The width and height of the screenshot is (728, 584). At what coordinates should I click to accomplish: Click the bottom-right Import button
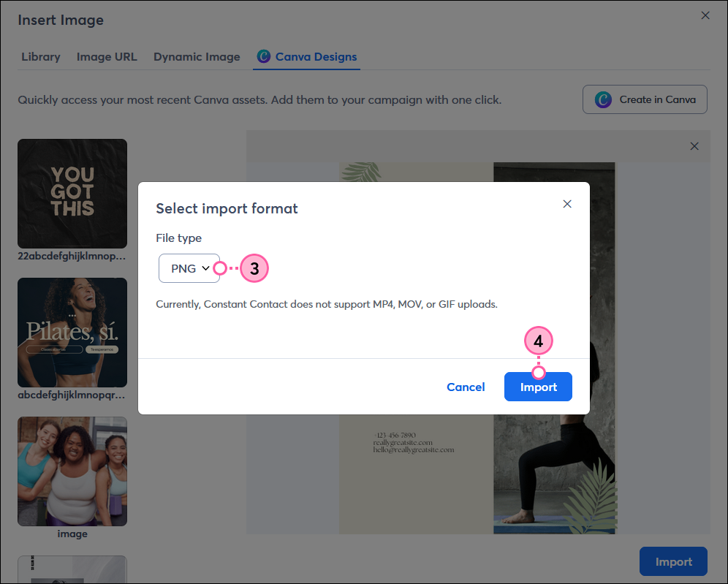point(673,561)
